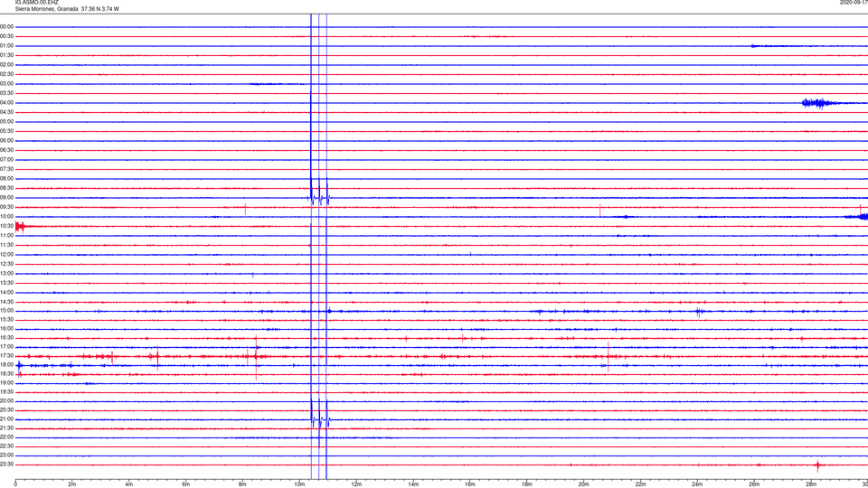The width and height of the screenshot is (868, 488).
Task: Click the red spike near 28m on 23:30 trace
Action: tap(818, 465)
